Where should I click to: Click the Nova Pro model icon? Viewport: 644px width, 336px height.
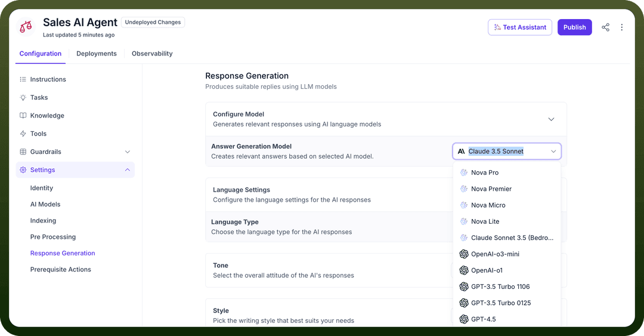[x=464, y=172]
